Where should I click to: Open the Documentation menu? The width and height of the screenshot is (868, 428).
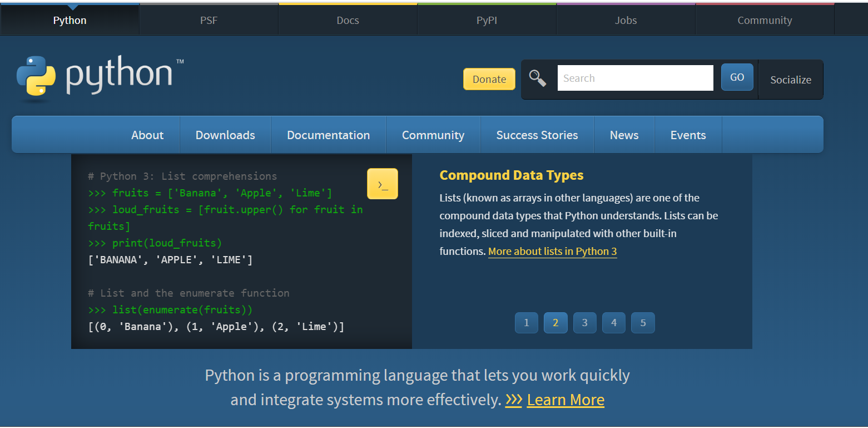328,135
